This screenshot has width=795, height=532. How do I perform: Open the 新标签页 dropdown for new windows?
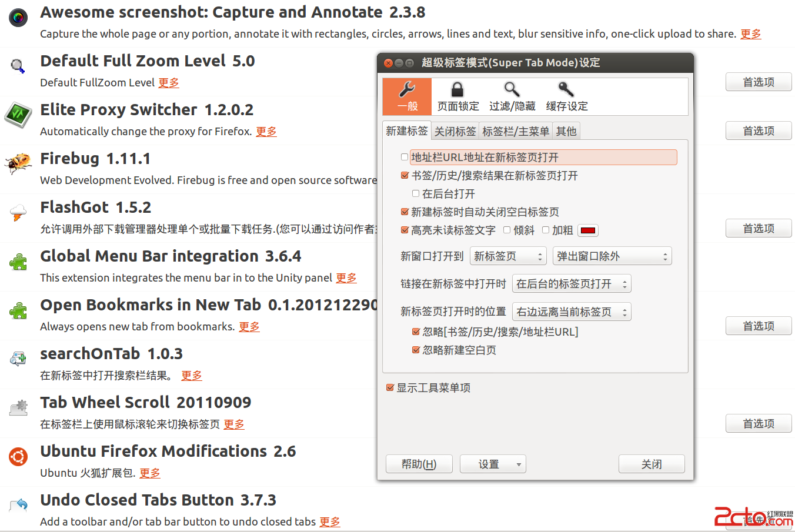[509, 256]
